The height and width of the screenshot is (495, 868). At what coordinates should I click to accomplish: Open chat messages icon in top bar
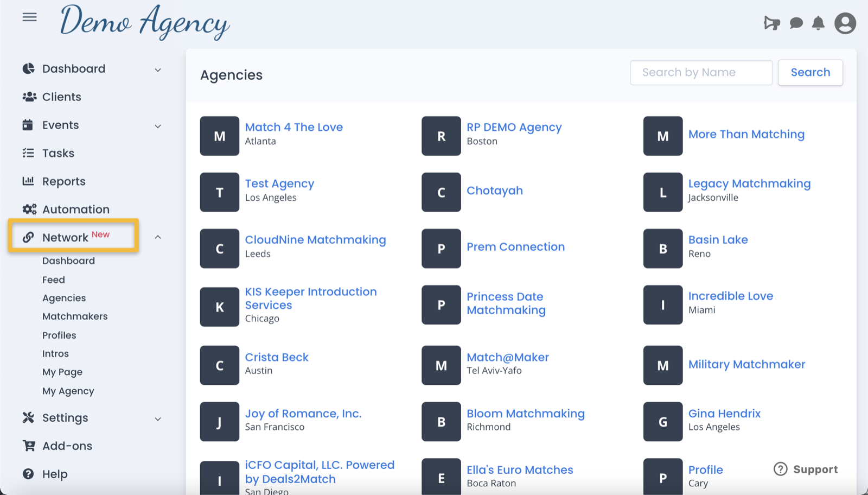coord(796,23)
